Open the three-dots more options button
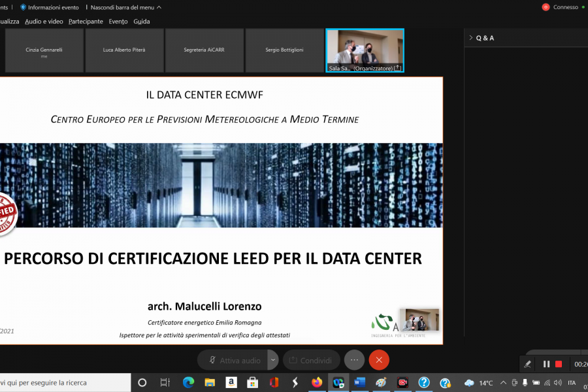Viewport: 588px width, 392px height. point(354,360)
